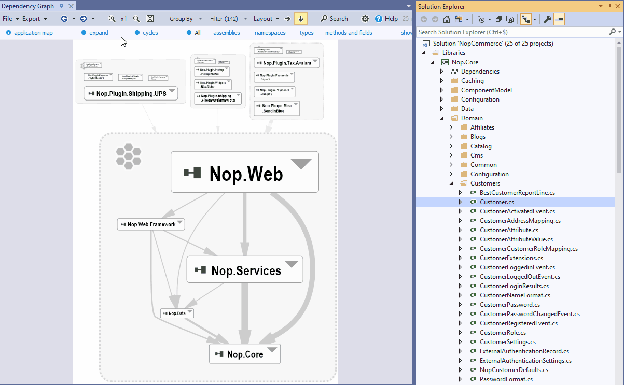Select NopCustomerDefaults.cs file

(513, 369)
